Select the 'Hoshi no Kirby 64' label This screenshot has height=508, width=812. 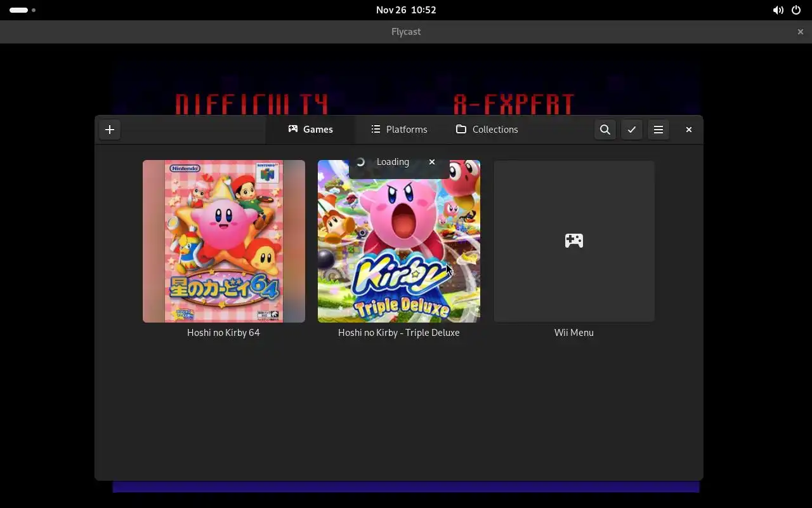[223, 333]
